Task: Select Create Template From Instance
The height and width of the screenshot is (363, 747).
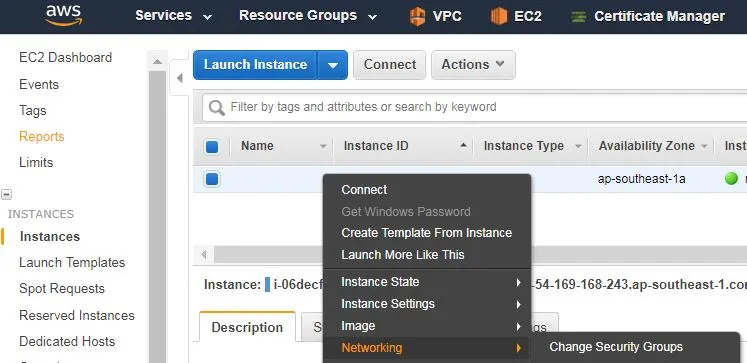Action: pyautogui.click(x=427, y=233)
